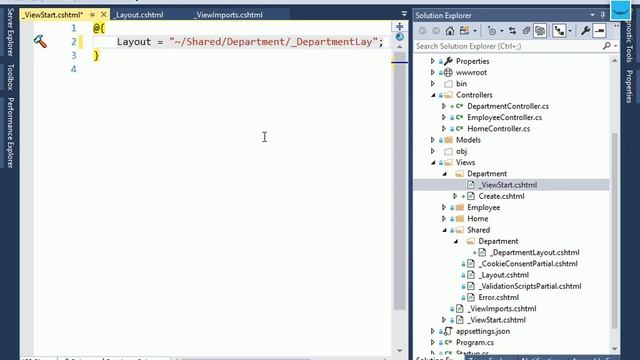Click the Collapse All icon in Solution Explorer
Viewport: 640px width, 360px height.
pos(526,31)
